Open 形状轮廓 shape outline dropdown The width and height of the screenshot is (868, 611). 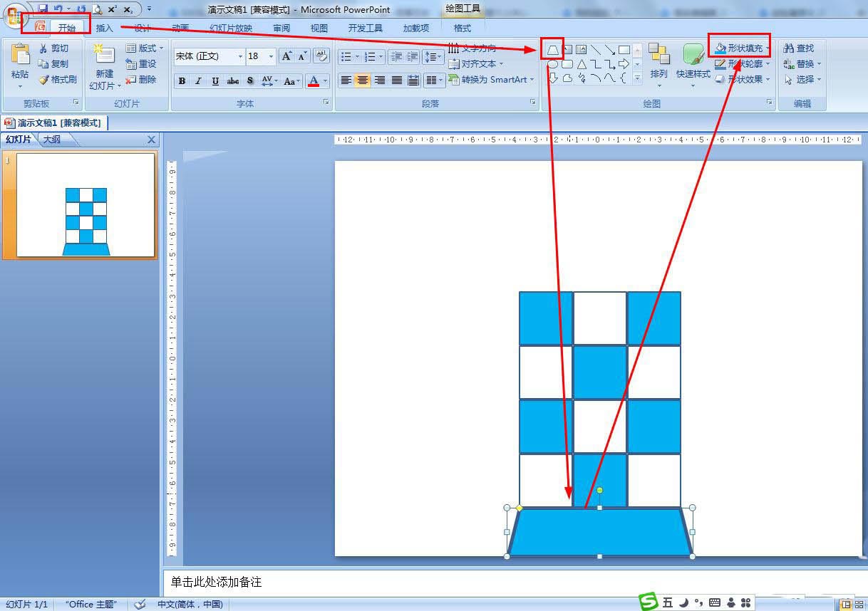pos(743,63)
